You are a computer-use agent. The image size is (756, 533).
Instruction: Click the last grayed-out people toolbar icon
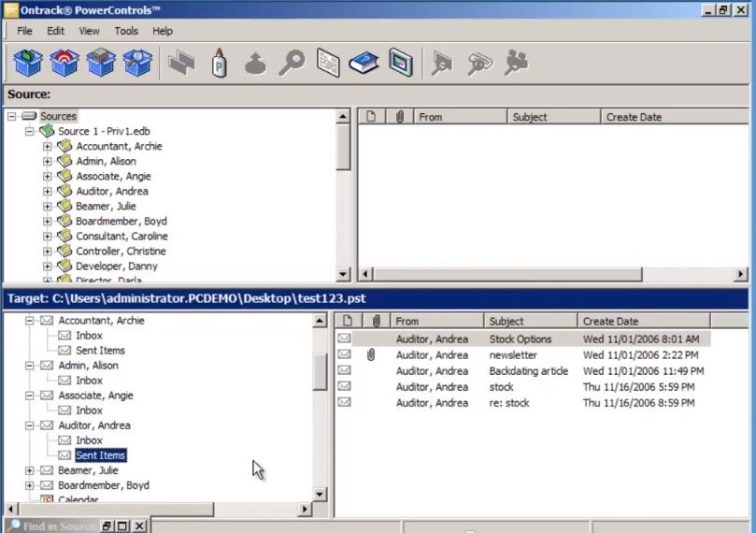[517, 64]
